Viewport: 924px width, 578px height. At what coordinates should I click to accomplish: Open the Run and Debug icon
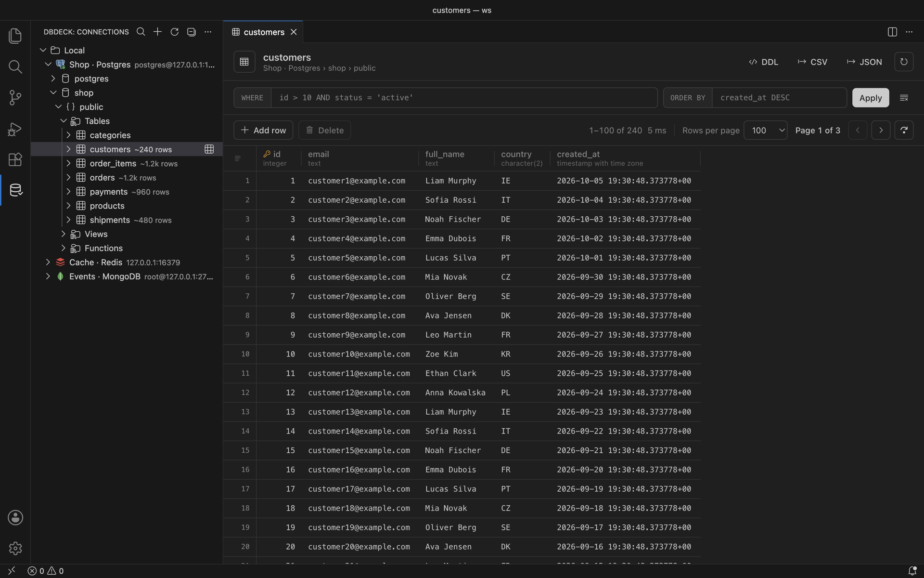tap(15, 129)
